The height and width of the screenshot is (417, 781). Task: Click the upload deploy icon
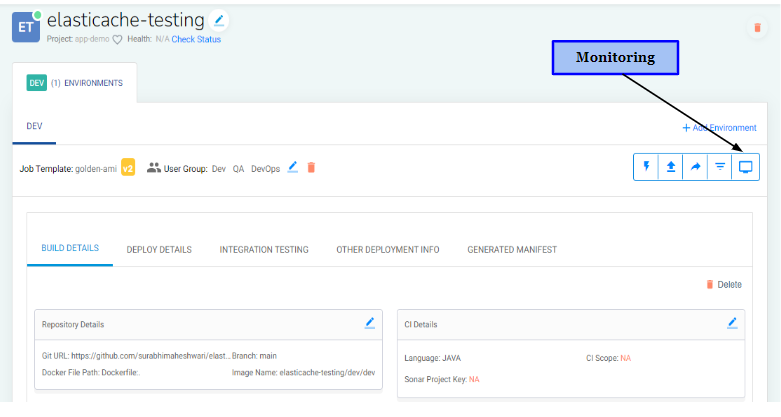(x=670, y=166)
